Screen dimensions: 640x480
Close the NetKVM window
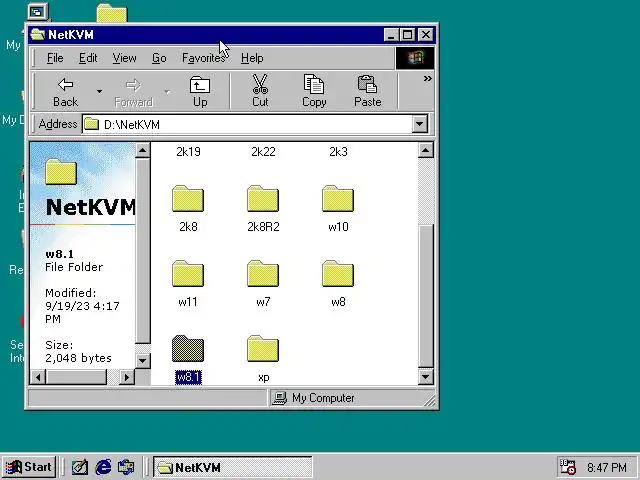426,35
